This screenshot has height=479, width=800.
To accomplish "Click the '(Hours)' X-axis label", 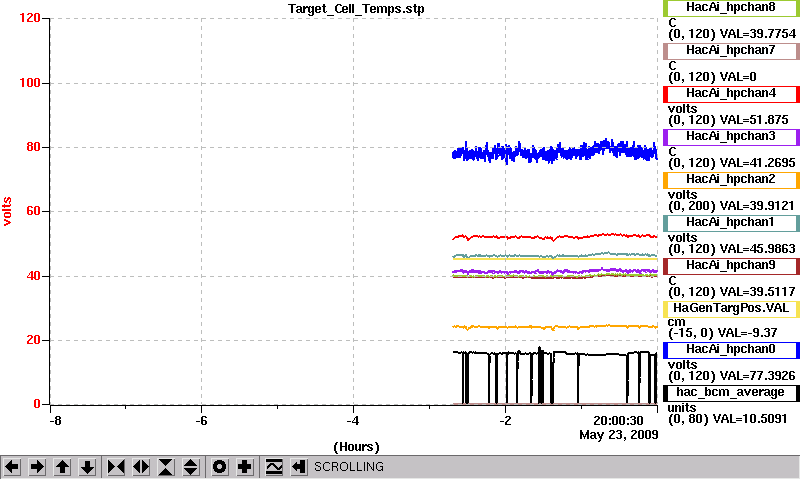I will click(x=356, y=447).
